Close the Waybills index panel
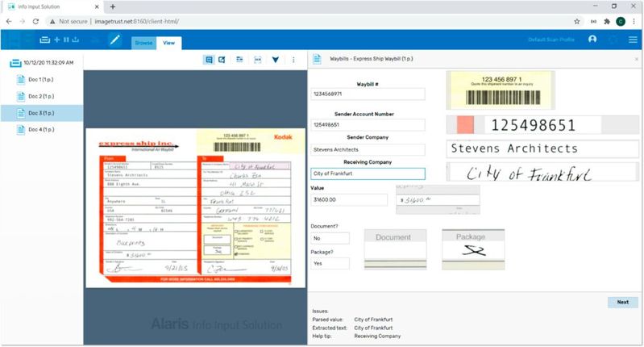 click(x=637, y=59)
